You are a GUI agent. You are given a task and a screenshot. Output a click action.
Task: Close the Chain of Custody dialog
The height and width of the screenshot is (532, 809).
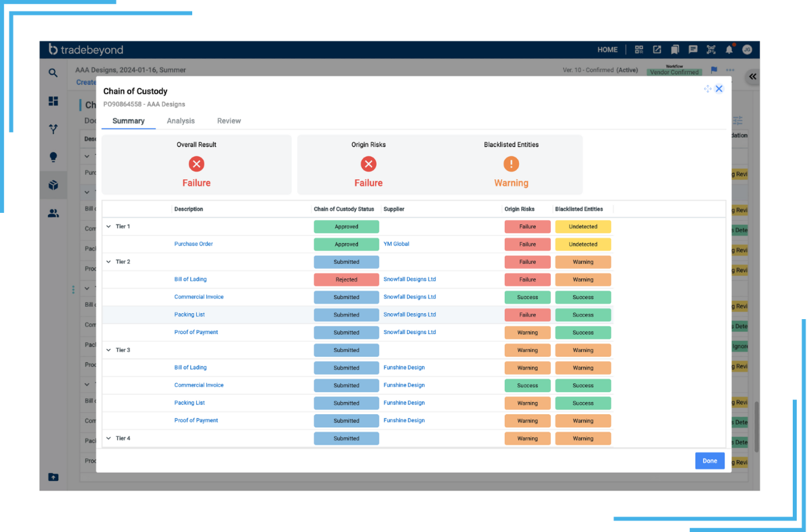pos(719,89)
